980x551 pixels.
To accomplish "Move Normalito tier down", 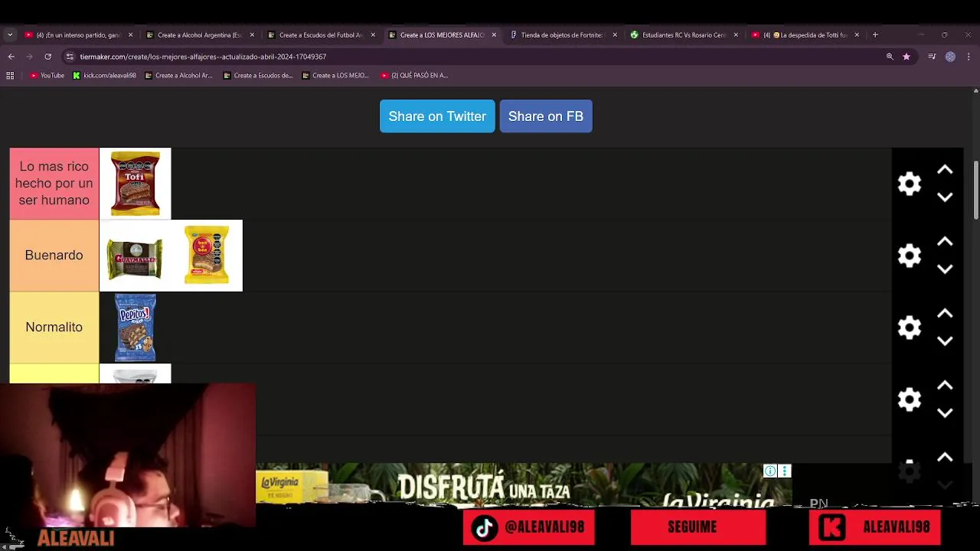I will click(x=945, y=341).
